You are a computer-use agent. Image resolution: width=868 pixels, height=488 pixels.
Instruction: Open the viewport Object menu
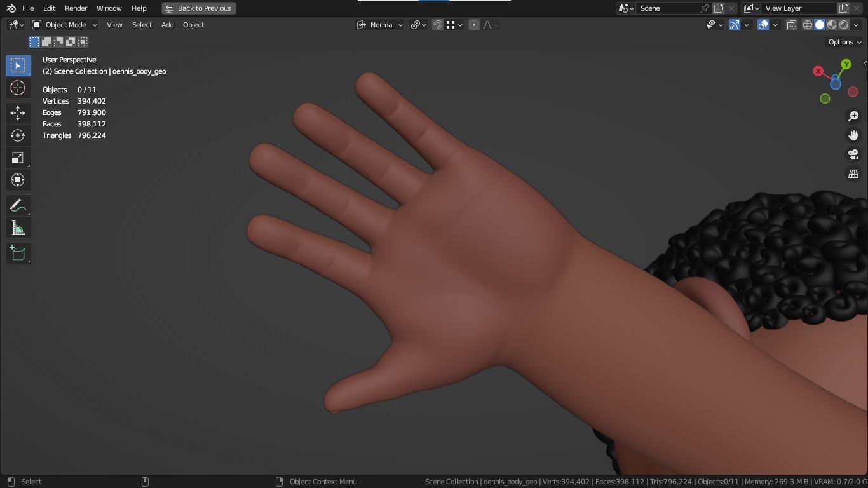point(193,25)
